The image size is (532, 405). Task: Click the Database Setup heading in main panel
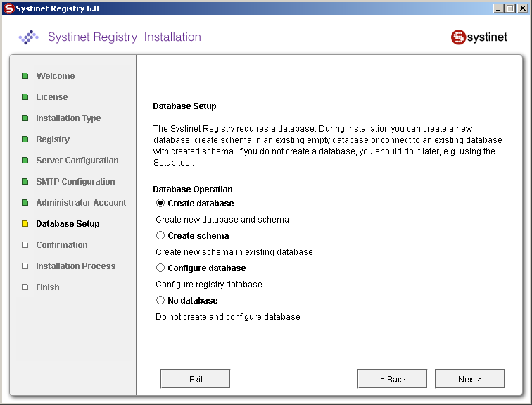(x=184, y=106)
